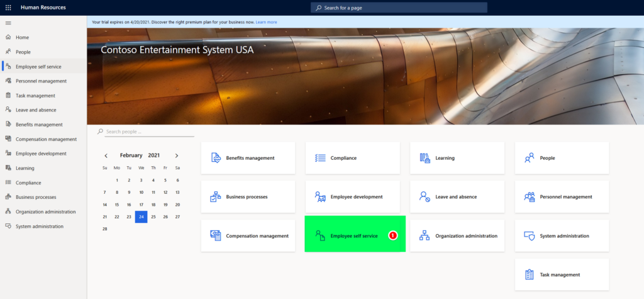
Task: Open Learning sidebar label
Action: pos(25,168)
